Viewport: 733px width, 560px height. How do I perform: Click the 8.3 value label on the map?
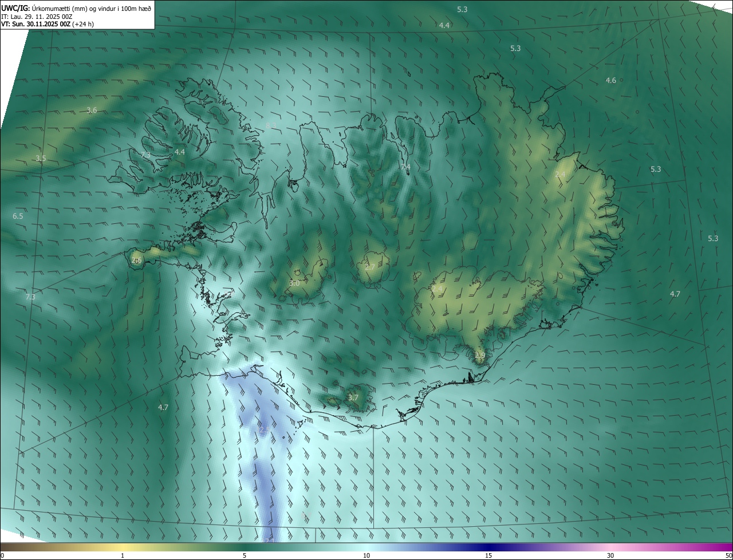(x=271, y=125)
